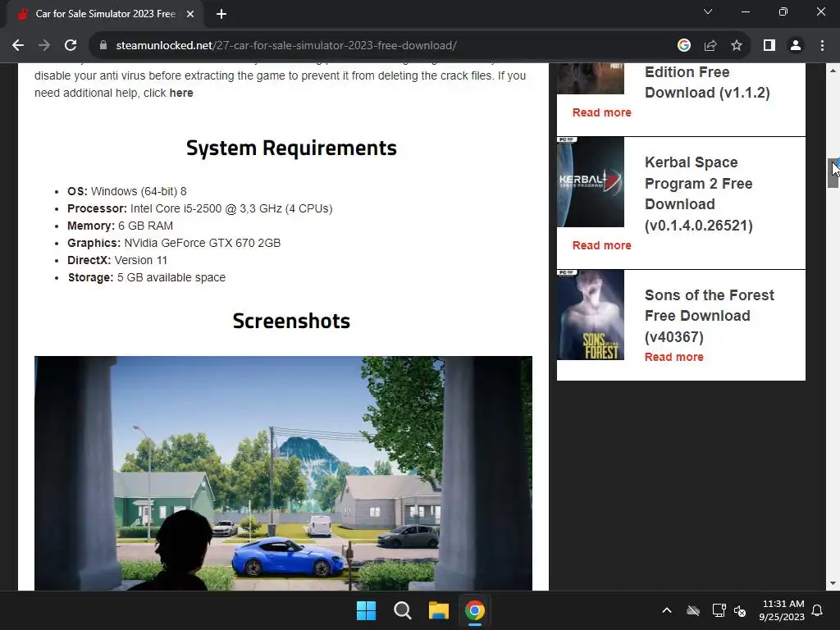
Task: Click the 'Graphics: NVidia GeForce GTX 670 2GB' line
Action: tap(174, 243)
